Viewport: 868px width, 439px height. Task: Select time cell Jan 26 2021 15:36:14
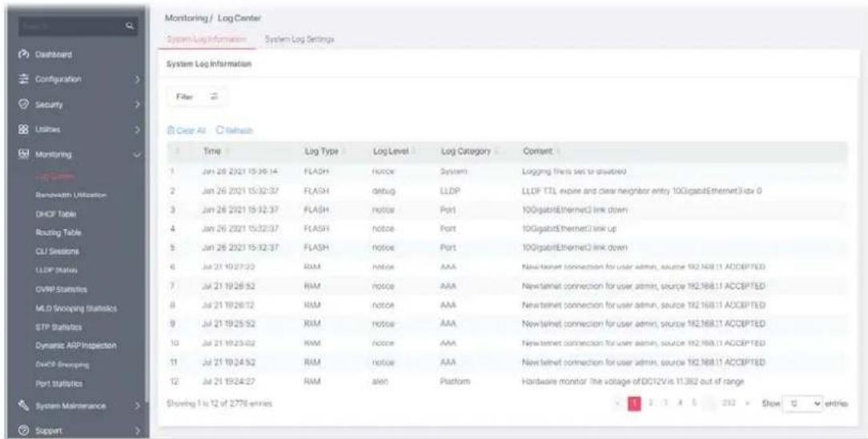coord(239,171)
